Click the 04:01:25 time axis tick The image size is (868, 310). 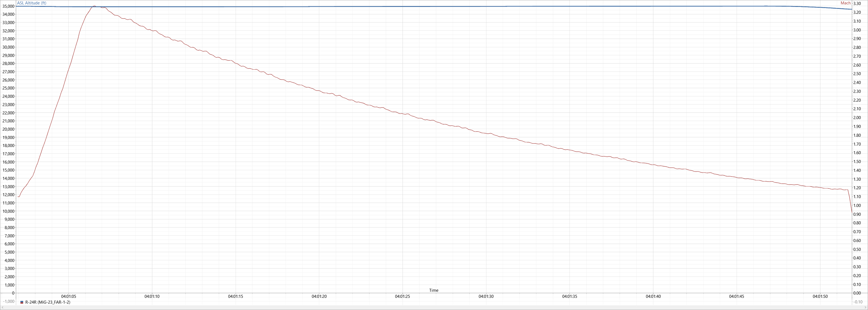[x=402, y=296]
